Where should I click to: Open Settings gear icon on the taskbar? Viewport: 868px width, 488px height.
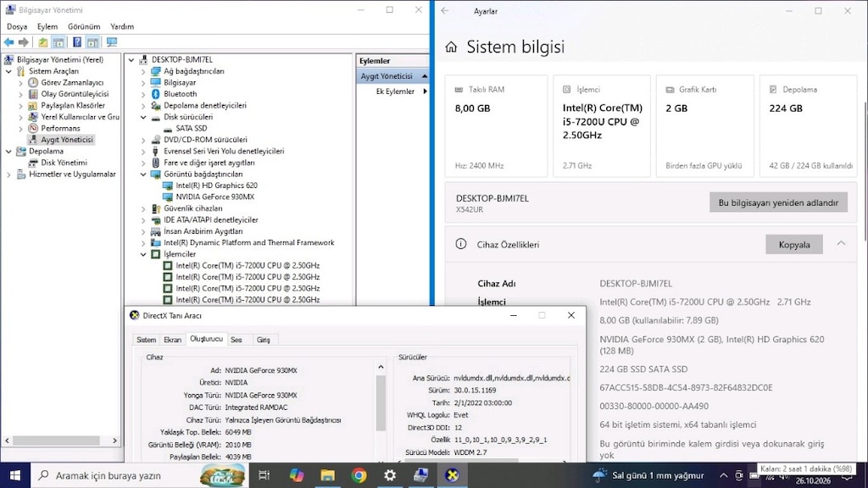click(x=390, y=475)
